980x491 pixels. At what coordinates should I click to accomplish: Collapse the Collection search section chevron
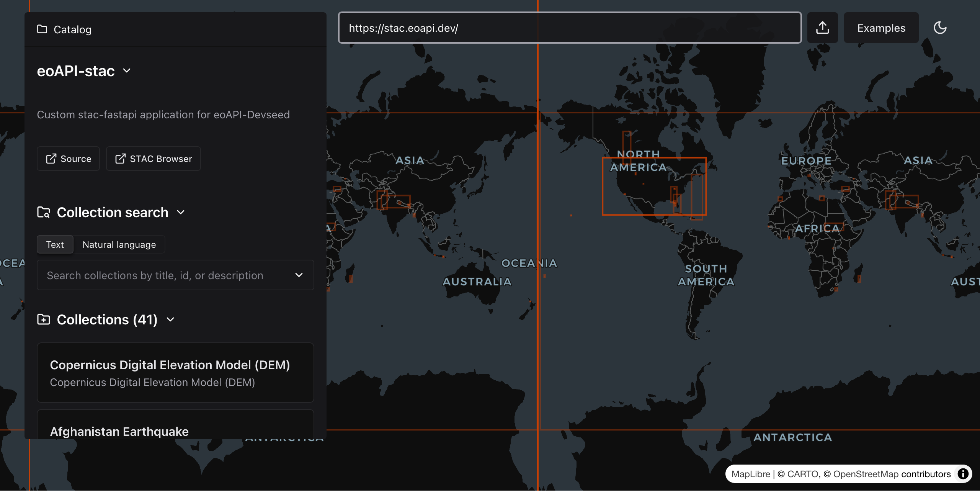[x=181, y=212]
